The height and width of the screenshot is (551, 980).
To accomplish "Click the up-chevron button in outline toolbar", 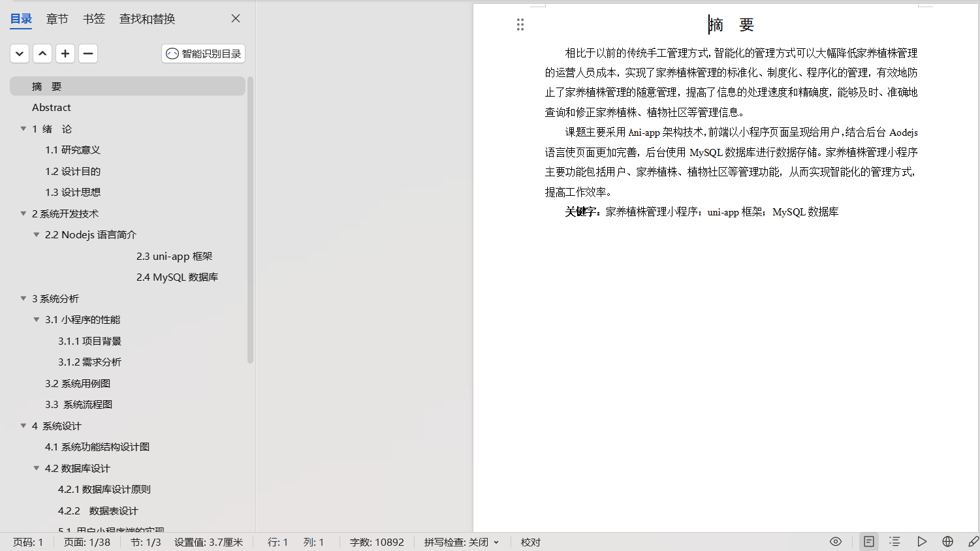I will (x=42, y=54).
